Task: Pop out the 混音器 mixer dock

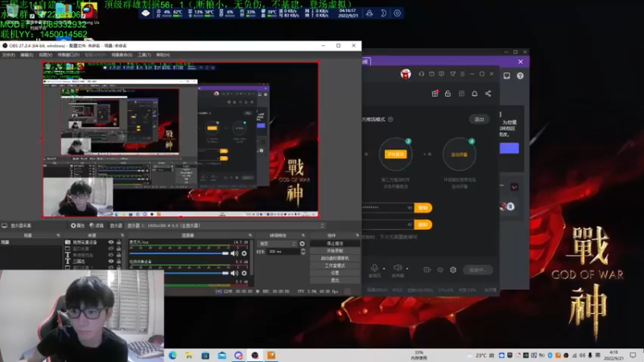Action: (x=250, y=235)
